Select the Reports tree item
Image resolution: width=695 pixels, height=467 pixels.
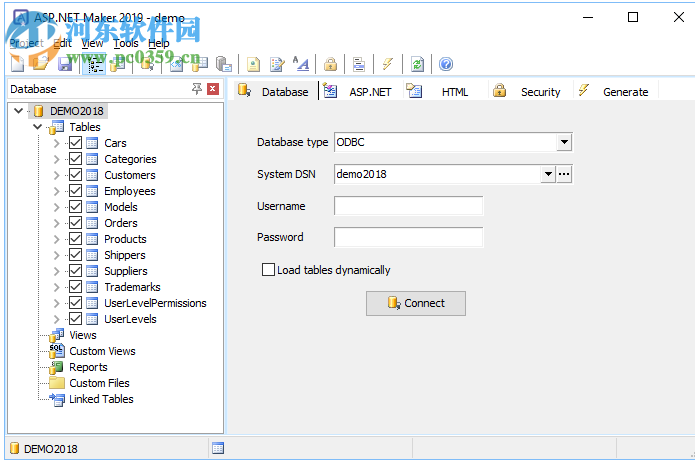pyautogui.click(x=88, y=367)
